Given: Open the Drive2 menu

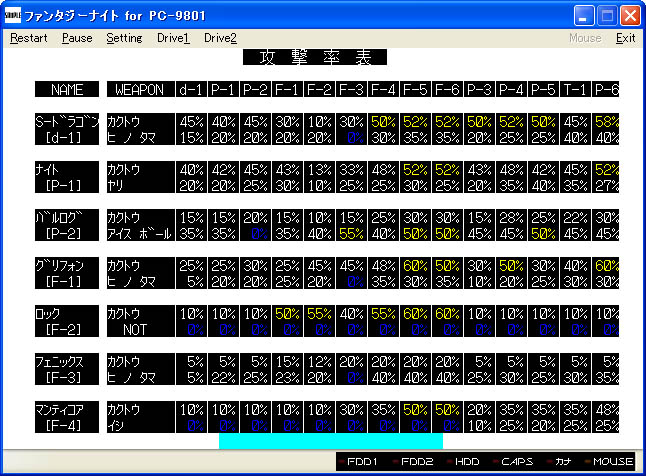Looking at the screenshot, I should pos(220,38).
